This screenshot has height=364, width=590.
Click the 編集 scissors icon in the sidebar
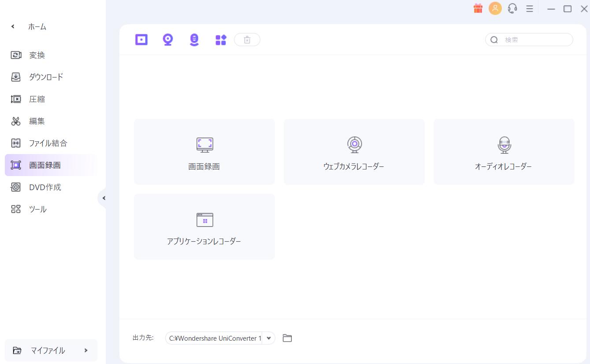[16, 121]
